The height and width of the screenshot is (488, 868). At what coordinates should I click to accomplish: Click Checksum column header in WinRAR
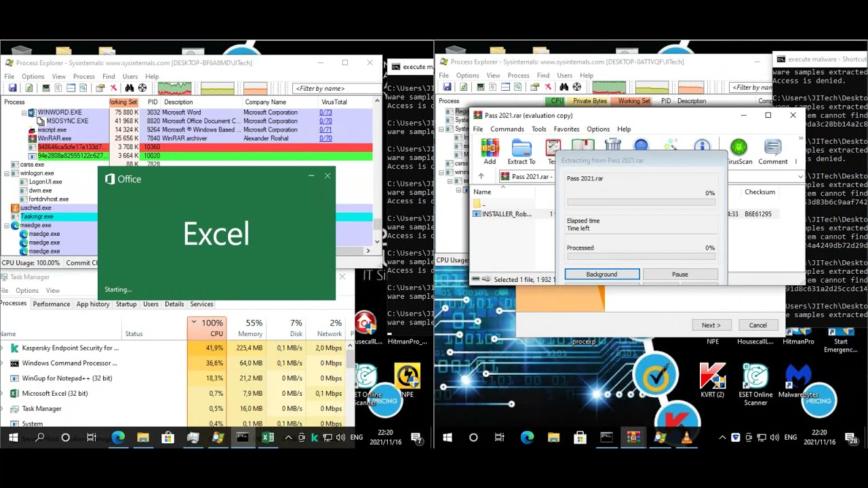pos(759,192)
